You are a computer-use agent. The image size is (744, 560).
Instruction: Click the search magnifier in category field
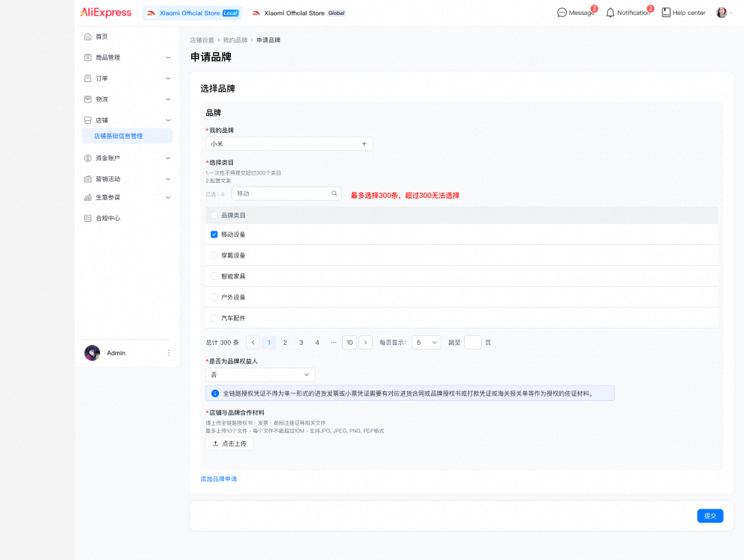[x=334, y=193]
